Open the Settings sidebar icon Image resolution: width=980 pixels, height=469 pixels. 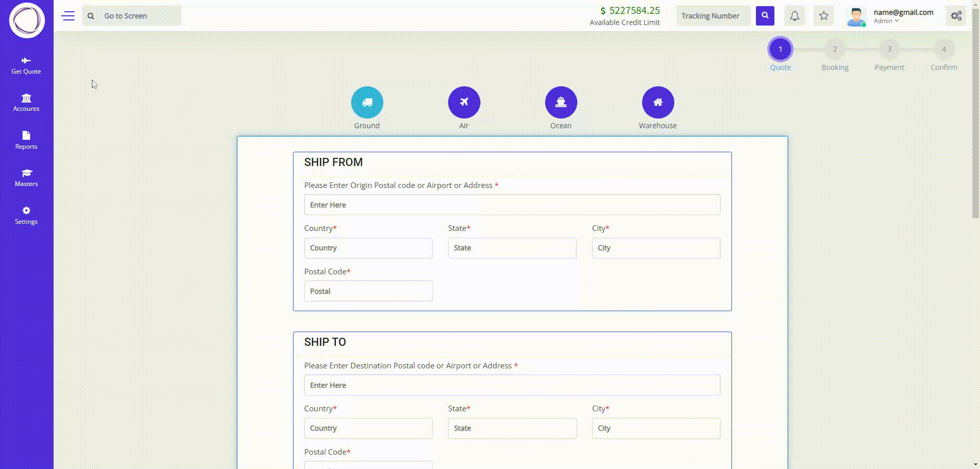[26, 210]
